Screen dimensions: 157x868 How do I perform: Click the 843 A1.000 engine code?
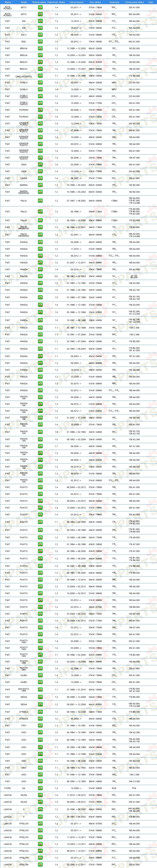pos(134,42)
